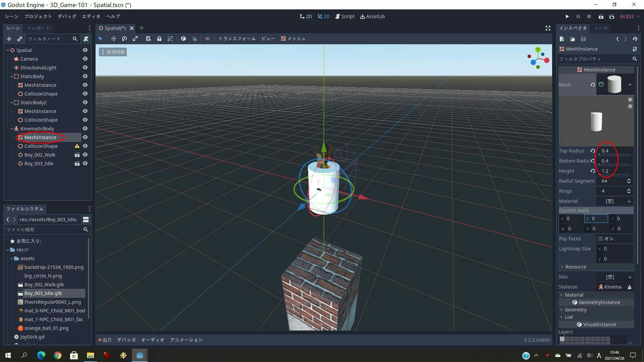Toggle visibility of the DirectionalLight node
Image resolution: width=644 pixels, height=362 pixels.
85,67
